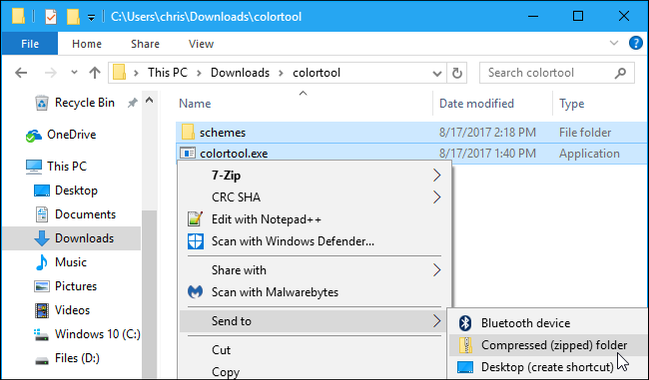Open Pictures in the navigation pane
Image resolution: width=649 pixels, height=380 pixels.
point(65,286)
